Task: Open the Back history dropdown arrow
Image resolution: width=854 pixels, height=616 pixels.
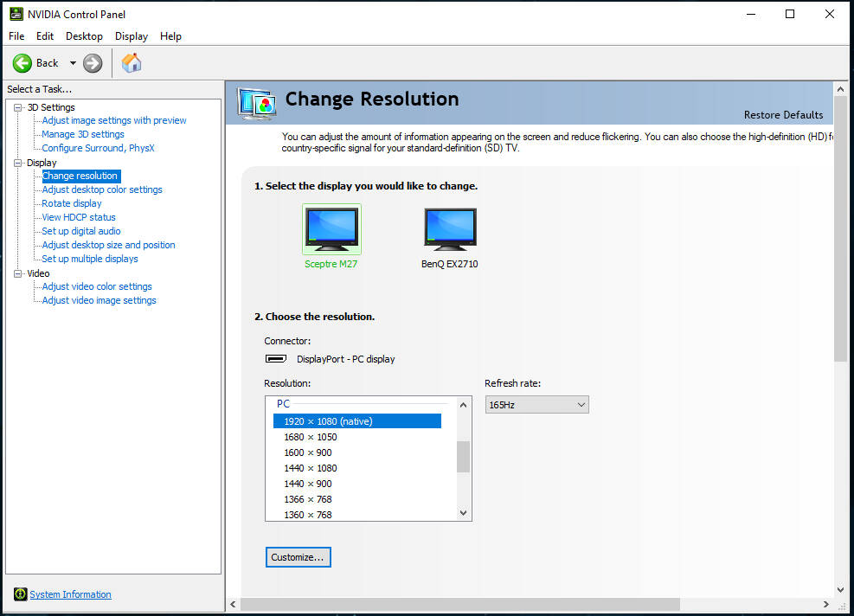Action: pos(73,63)
